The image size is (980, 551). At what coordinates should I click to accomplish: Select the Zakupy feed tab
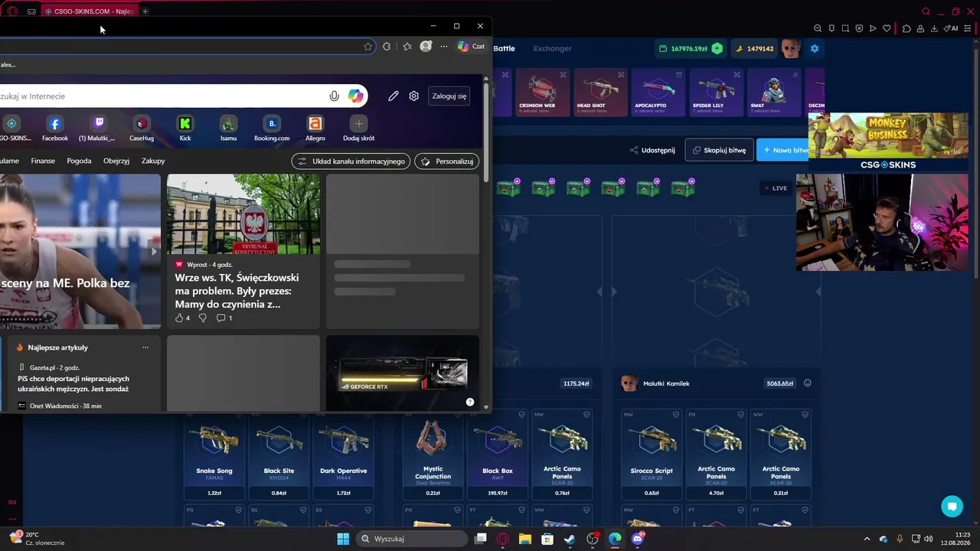153,161
